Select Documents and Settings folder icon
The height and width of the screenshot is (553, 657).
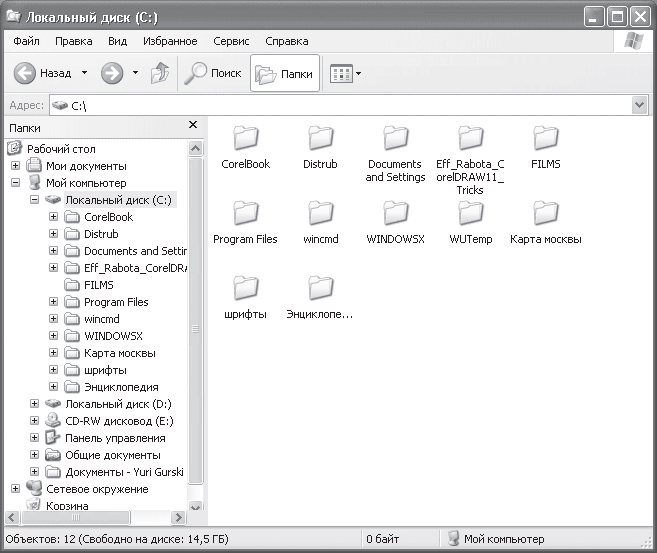[x=396, y=138]
